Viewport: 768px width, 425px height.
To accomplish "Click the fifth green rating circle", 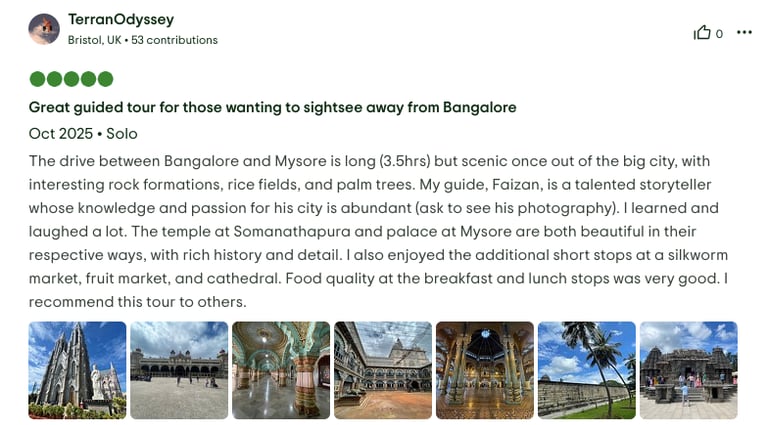I will pos(105,79).
